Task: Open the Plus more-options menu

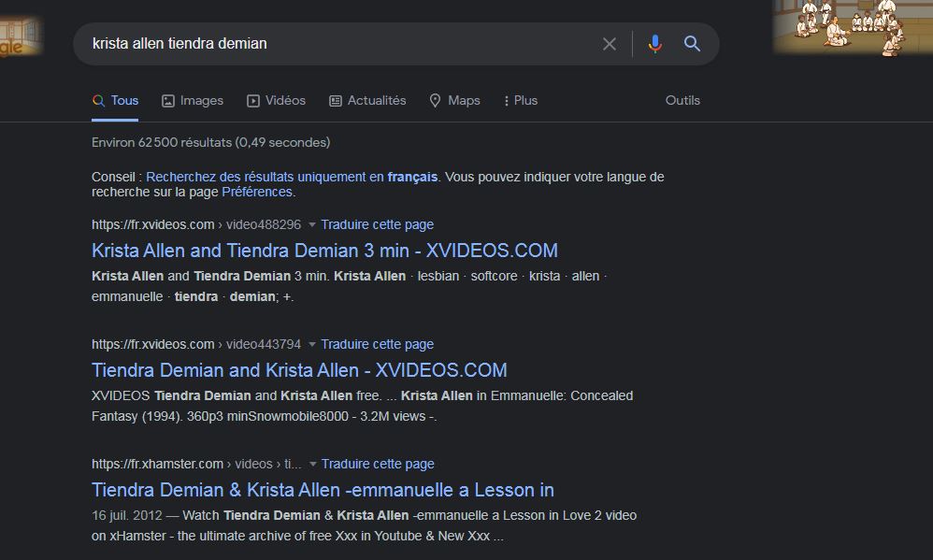Action: pos(520,101)
